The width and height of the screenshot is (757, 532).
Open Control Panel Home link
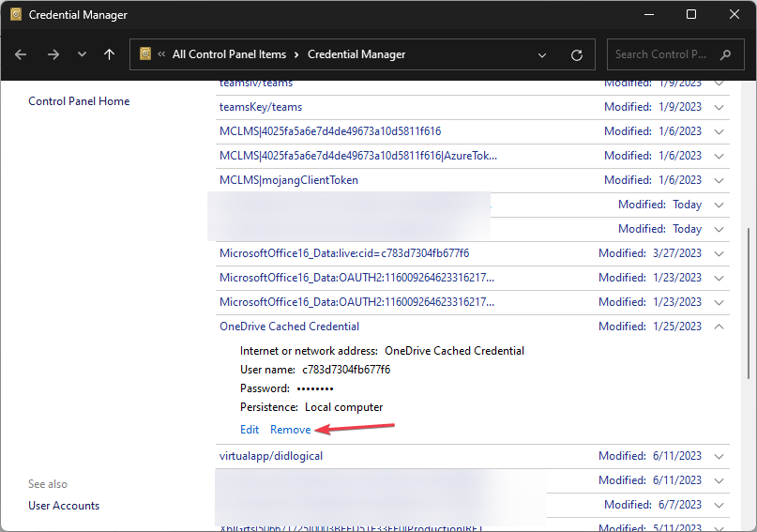tap(79, 101)
